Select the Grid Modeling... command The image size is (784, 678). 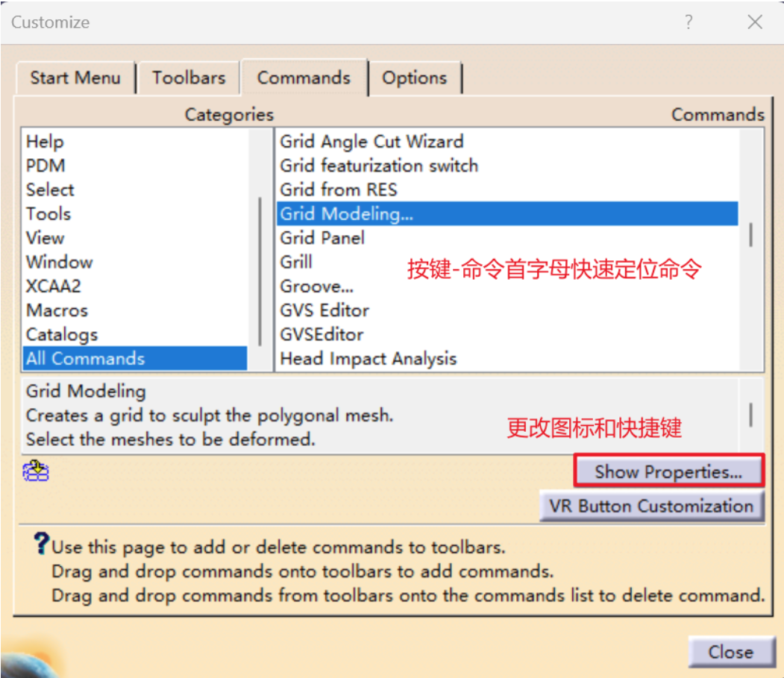pyautogui.click(x=507, y=213)
